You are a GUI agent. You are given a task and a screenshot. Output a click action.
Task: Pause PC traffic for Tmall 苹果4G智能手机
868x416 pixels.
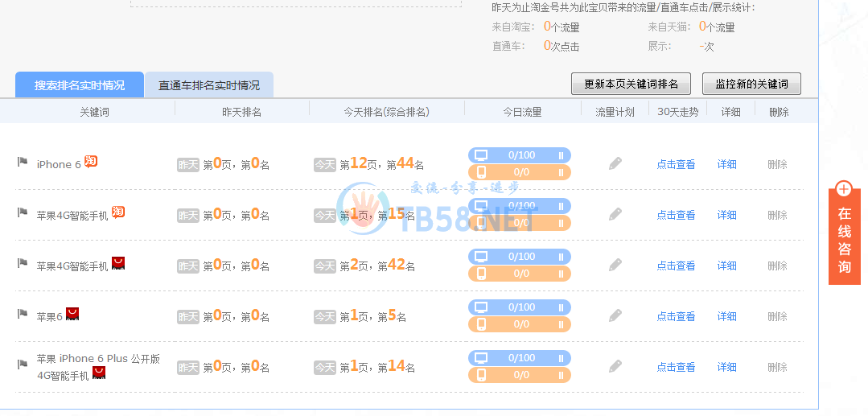pyautogui.click(x=561, y=257)
